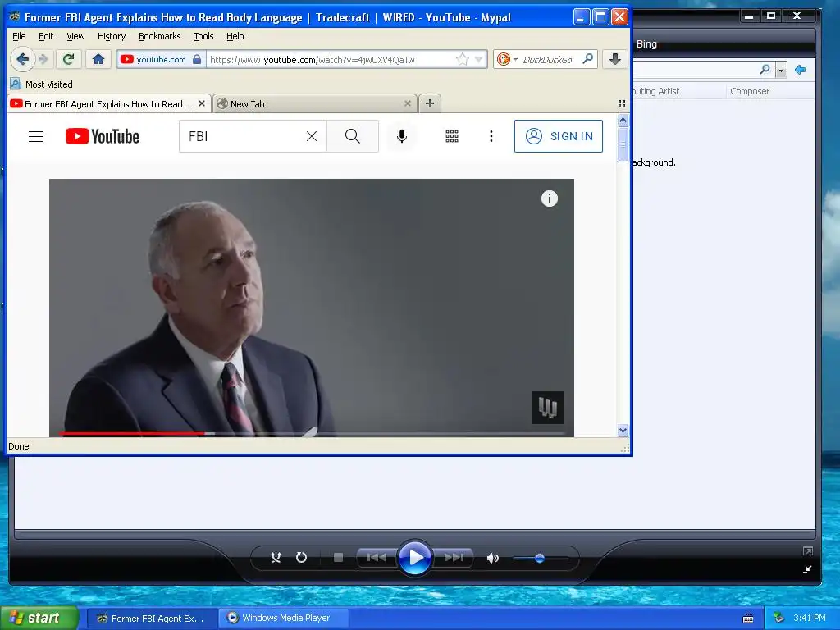
Task: Skip to previous track in Media Player
Action: pos(377,558)
